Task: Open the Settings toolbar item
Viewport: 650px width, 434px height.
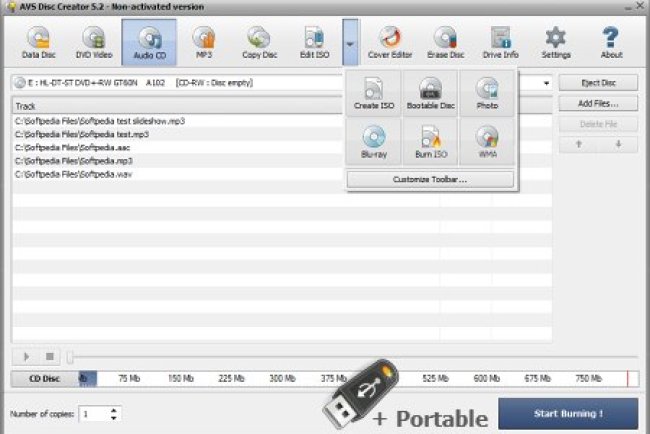Action: coord(555,43)
